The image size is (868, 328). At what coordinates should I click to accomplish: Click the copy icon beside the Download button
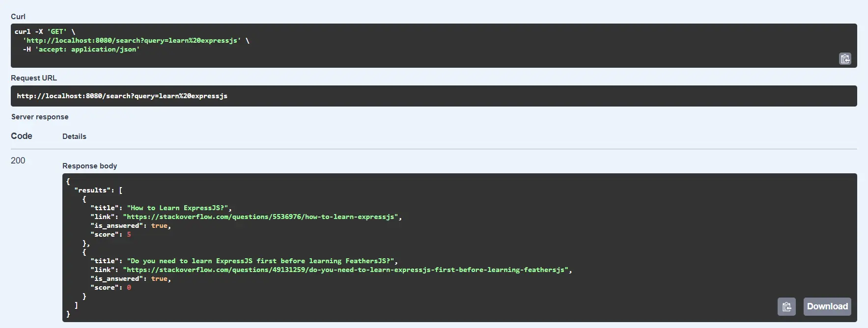[x=786, y=306]
